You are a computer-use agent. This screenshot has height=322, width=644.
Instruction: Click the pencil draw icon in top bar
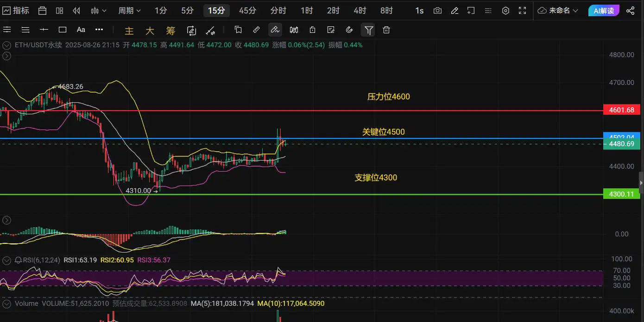pyautogui.click(x=455, y=11)
